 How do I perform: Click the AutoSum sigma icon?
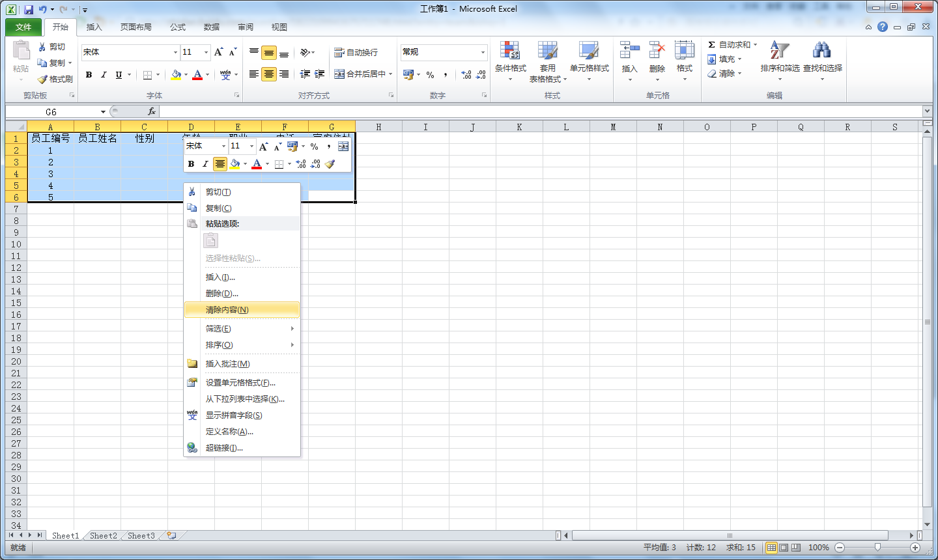pyautogui.click(x=712, y=45)
